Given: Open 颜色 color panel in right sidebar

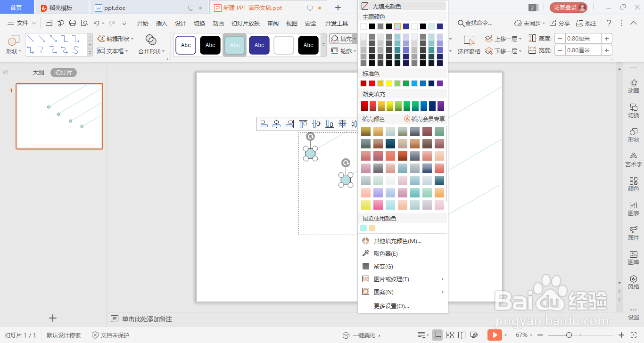Looking at the screenshot, I should pos(634,184).
